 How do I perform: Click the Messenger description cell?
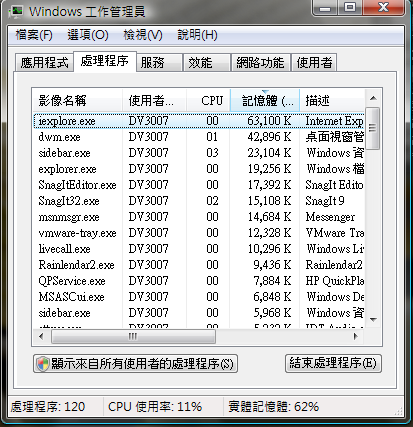coord(330,217)
